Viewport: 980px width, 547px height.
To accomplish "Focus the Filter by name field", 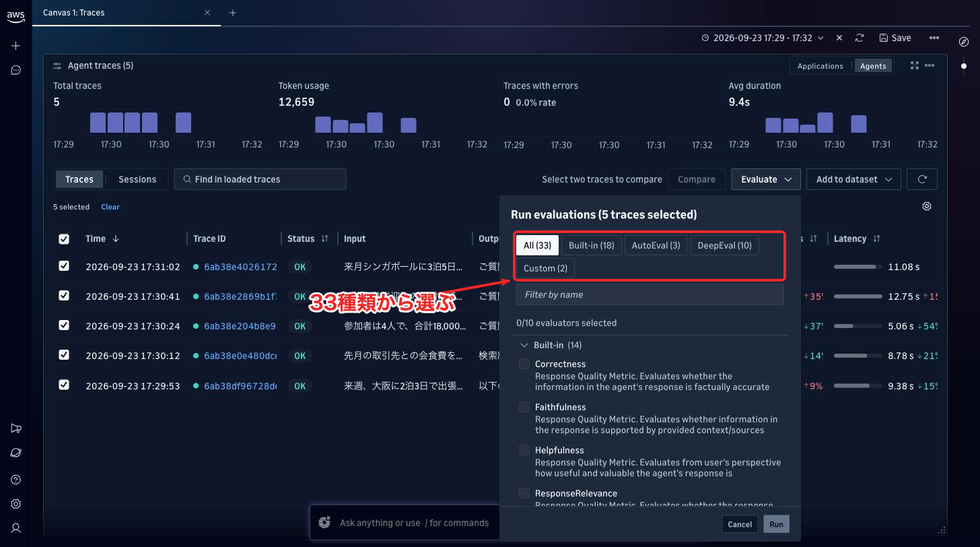I will 650,294.
